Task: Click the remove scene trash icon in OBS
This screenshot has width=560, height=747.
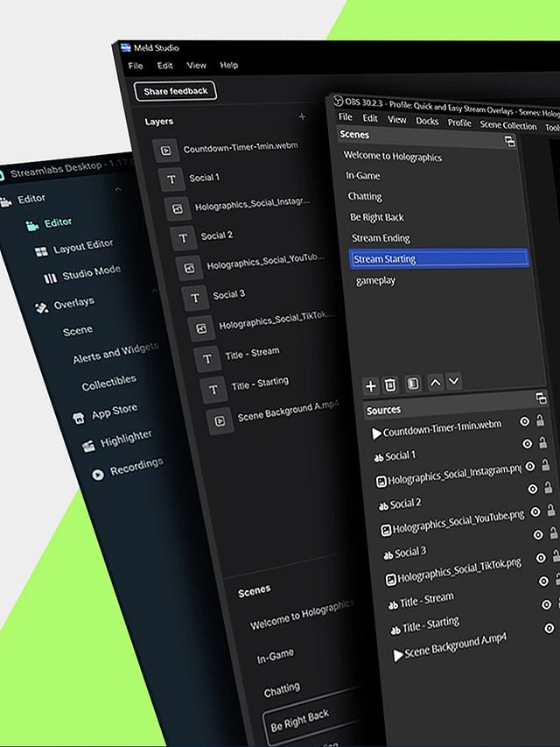Action: click(x=391, y=384)
